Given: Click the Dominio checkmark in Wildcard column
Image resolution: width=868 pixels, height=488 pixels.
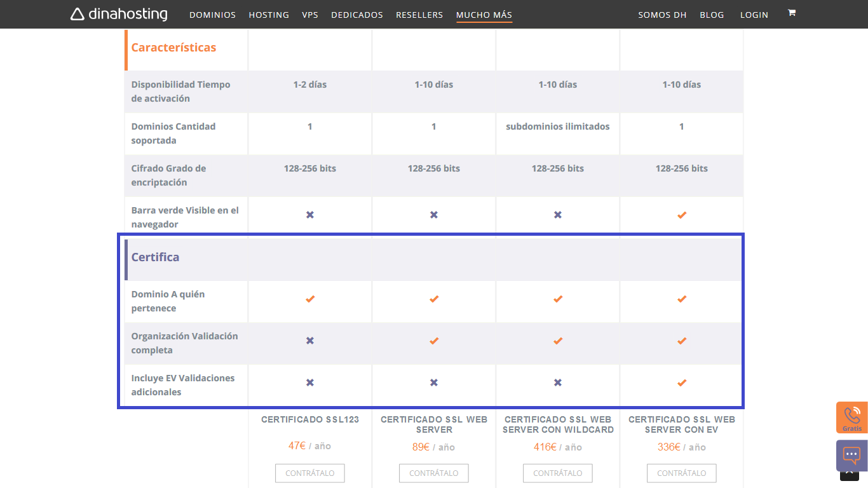Looking at the screenshot, I should click(x=557, y=299).
